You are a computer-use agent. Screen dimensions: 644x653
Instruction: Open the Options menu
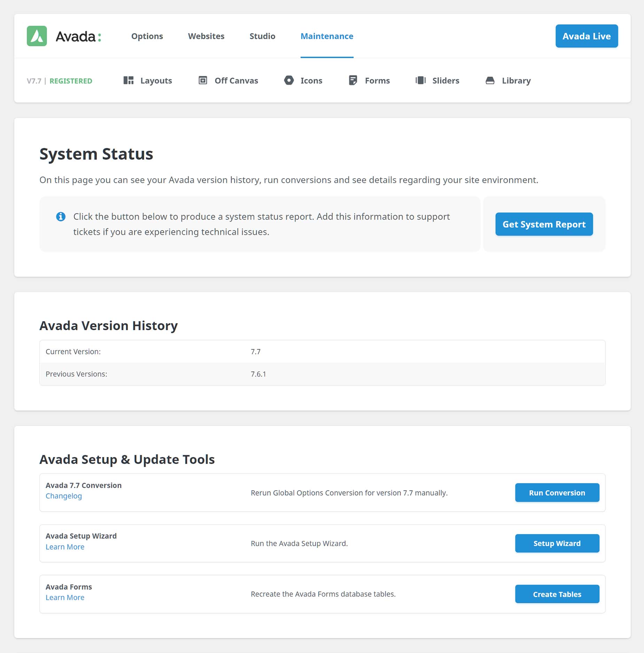(x=147, y=36)
